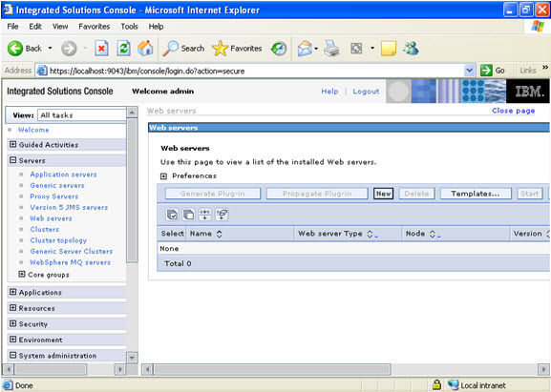Click the red X Stop icon
The width and height of the screenshot is (551, 392).
click(101, 49)
